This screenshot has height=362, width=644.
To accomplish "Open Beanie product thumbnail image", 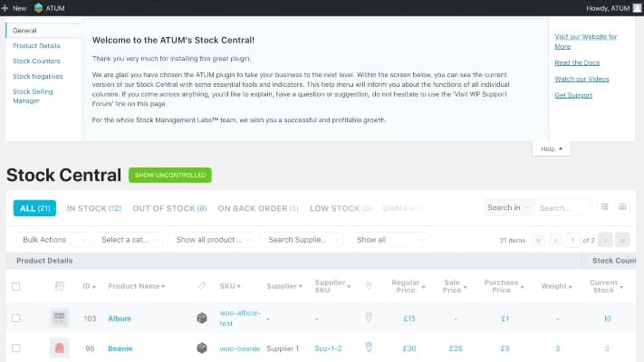I will 60,348.
